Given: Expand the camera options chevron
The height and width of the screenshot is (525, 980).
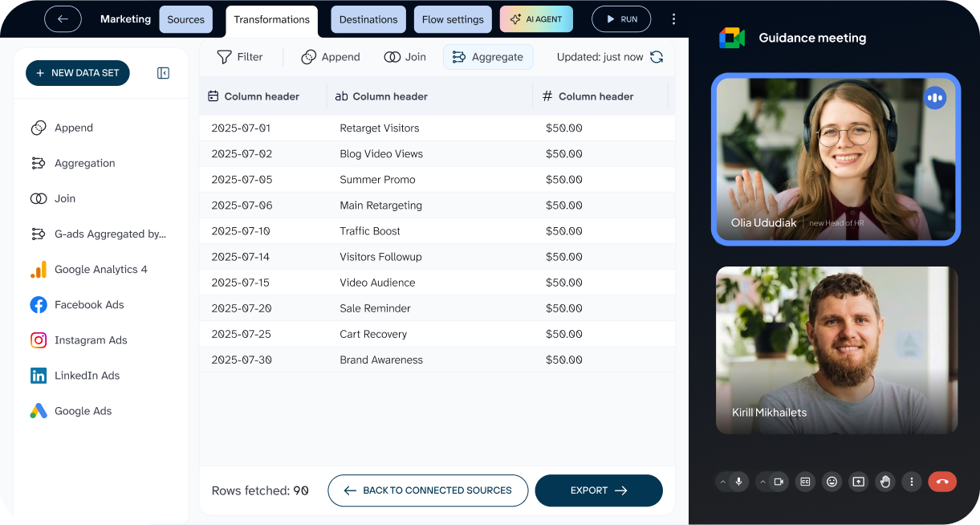Looking at the screenshot, I should 762,482.
